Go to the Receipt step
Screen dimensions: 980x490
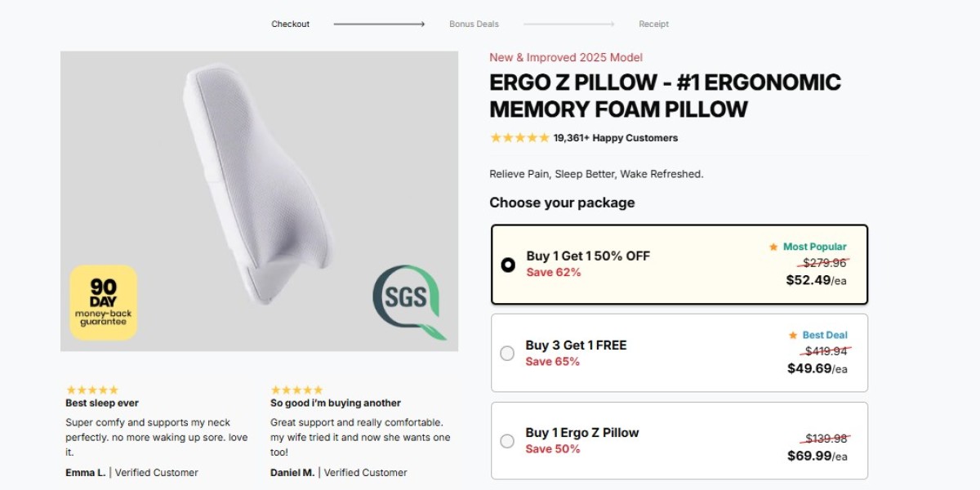[653, 24]
